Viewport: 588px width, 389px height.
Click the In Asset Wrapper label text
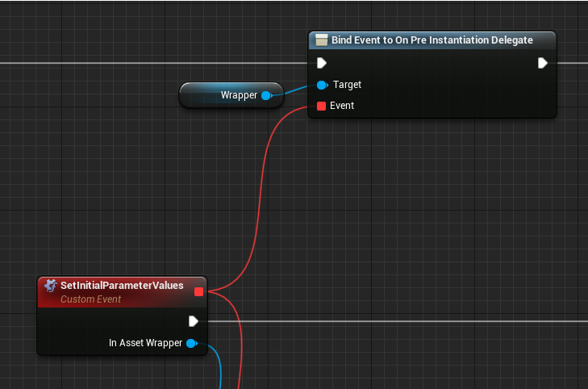145,343
